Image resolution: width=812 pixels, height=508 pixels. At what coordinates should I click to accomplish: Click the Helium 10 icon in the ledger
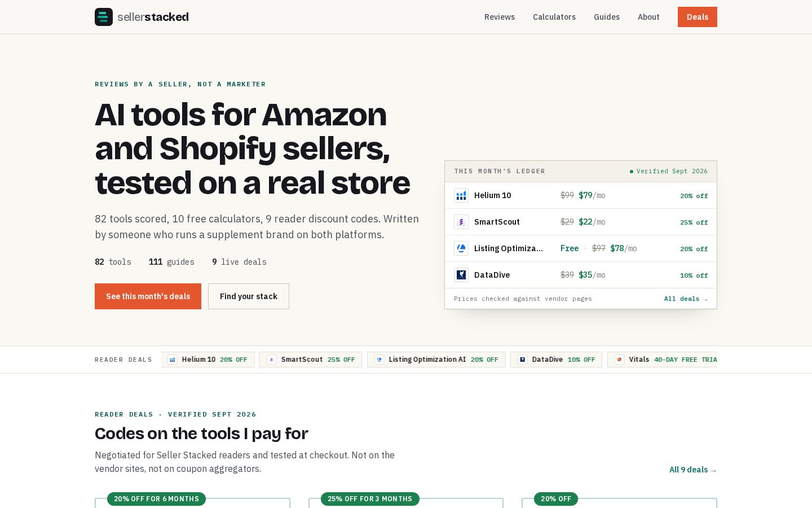pos(461,195)
